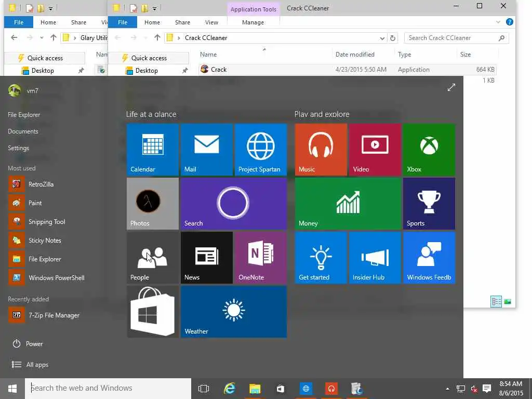Open File Explorer from taskbar

click(255, 389)
